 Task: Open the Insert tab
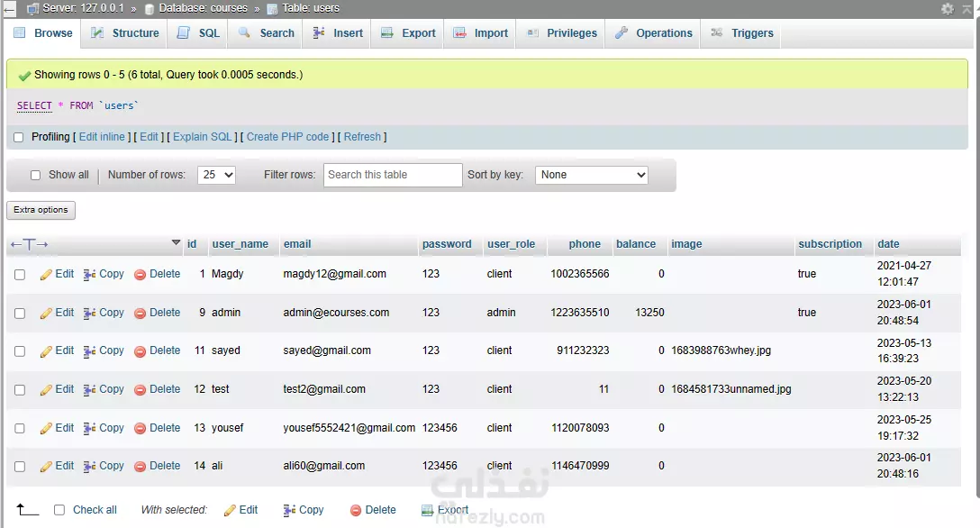(x=338, y=33)
